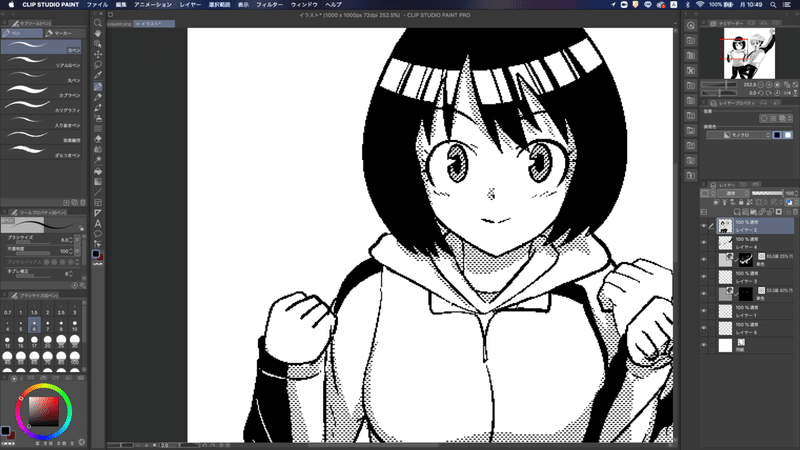Hide レイヤー 3 layer visibility
Viewport: 800px width, 450px height.
(x=704, y=277)
